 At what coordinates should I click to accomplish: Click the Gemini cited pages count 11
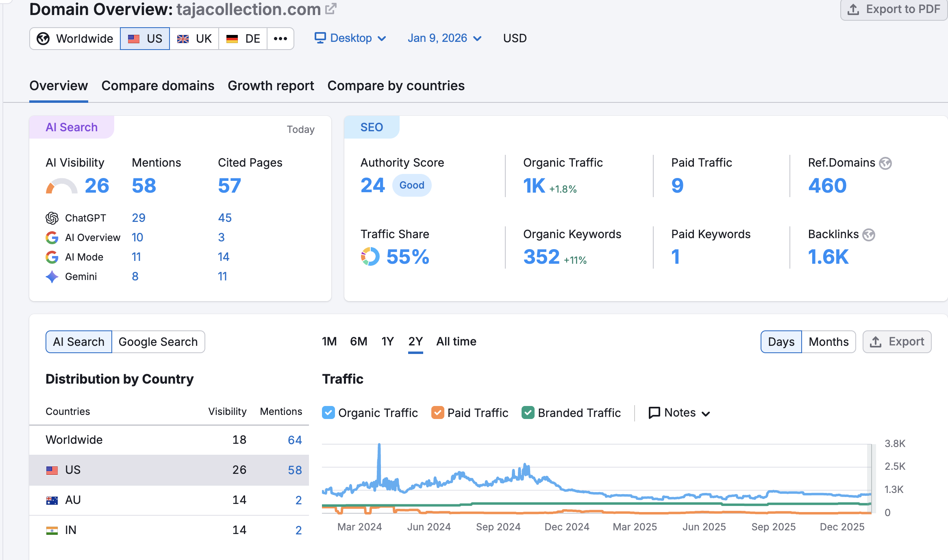pyautogui.click(x=222, y=276)
